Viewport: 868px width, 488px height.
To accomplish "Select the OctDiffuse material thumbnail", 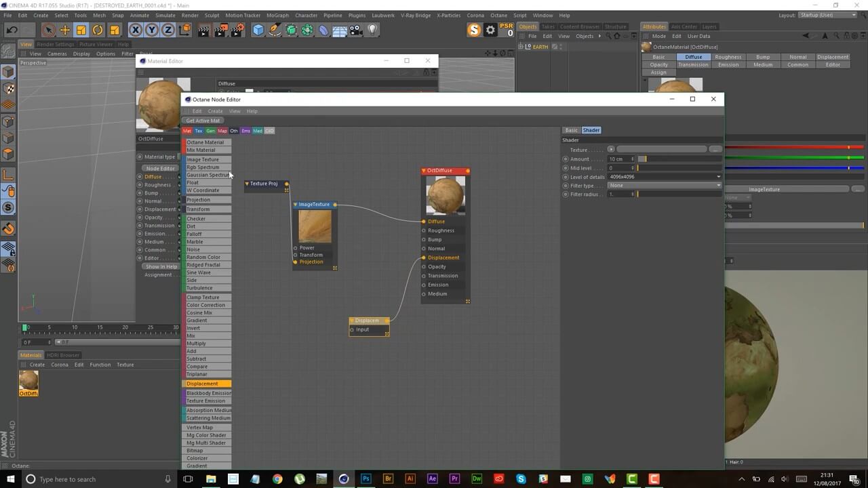I will point(28,381).
